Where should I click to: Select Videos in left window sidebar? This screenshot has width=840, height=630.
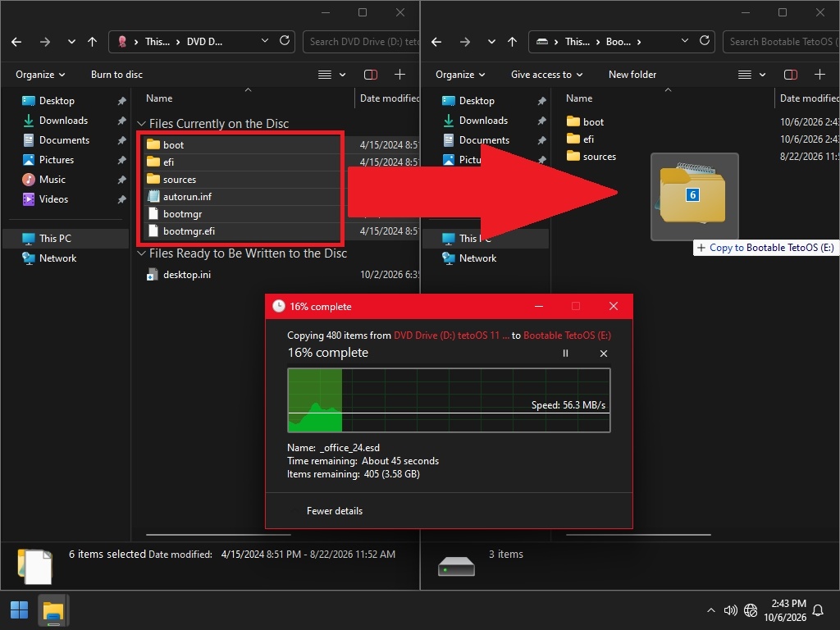pyautogui.click(x=53, y=199)
